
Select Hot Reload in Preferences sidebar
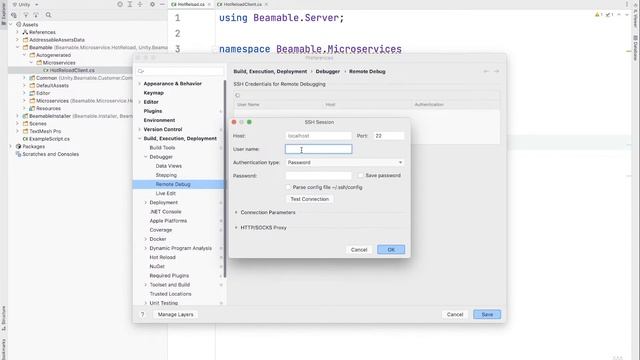[x=162, y=258]
